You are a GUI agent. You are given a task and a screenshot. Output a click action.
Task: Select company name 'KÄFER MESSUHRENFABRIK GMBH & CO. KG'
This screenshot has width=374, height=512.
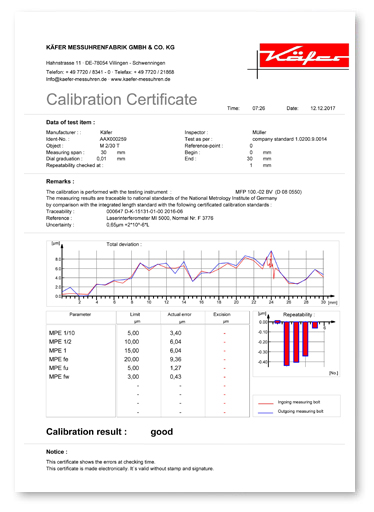coord(110,47)
